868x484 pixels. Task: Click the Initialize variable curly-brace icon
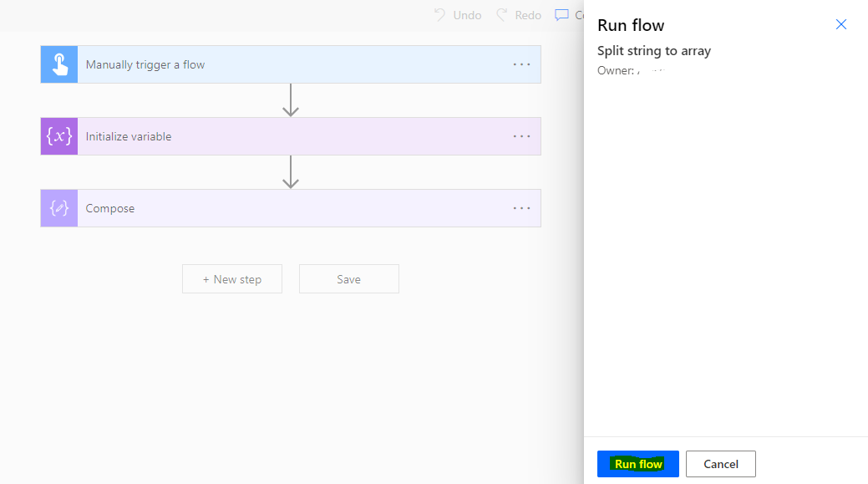59,136
